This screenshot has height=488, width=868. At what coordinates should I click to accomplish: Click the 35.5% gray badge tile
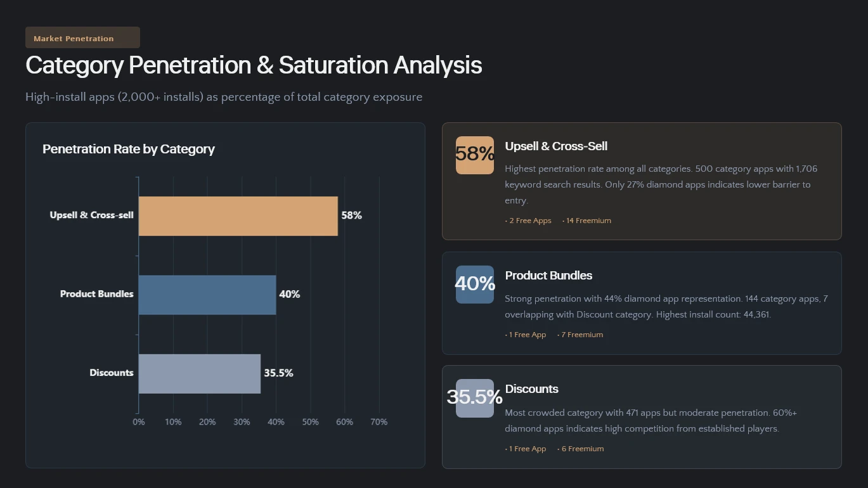pyautogui.click(x=474, y=398)
